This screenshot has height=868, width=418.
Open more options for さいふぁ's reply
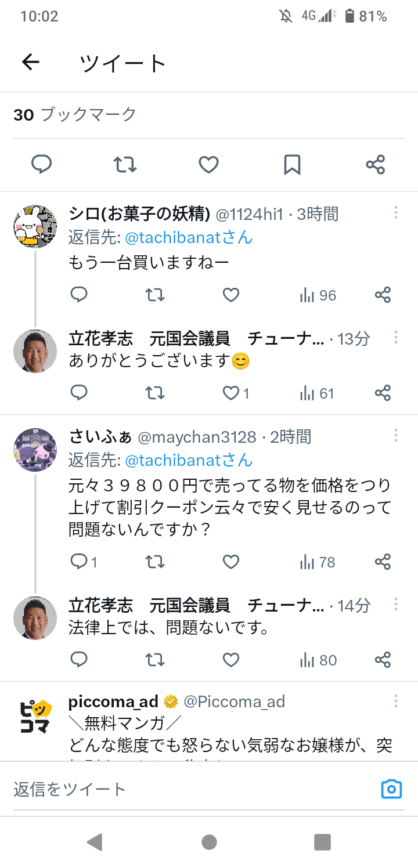point(396,436)
